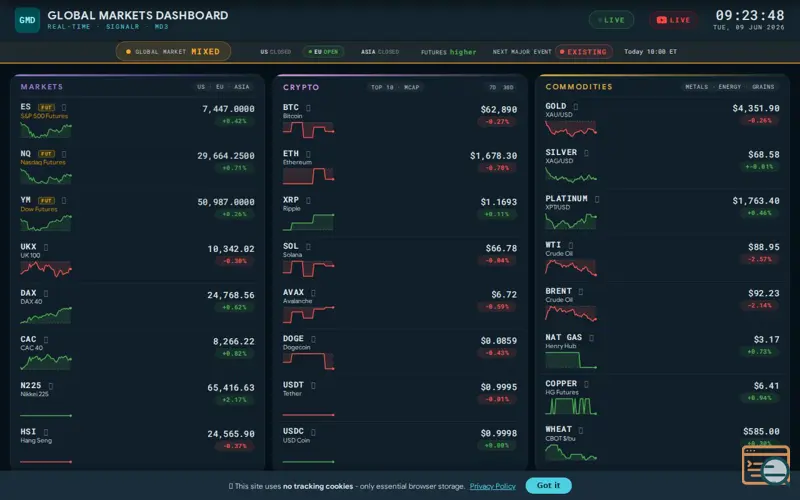Click the FUT badge on NQ row
Viewport: 800px width, 500px height.
coord(46,154)
